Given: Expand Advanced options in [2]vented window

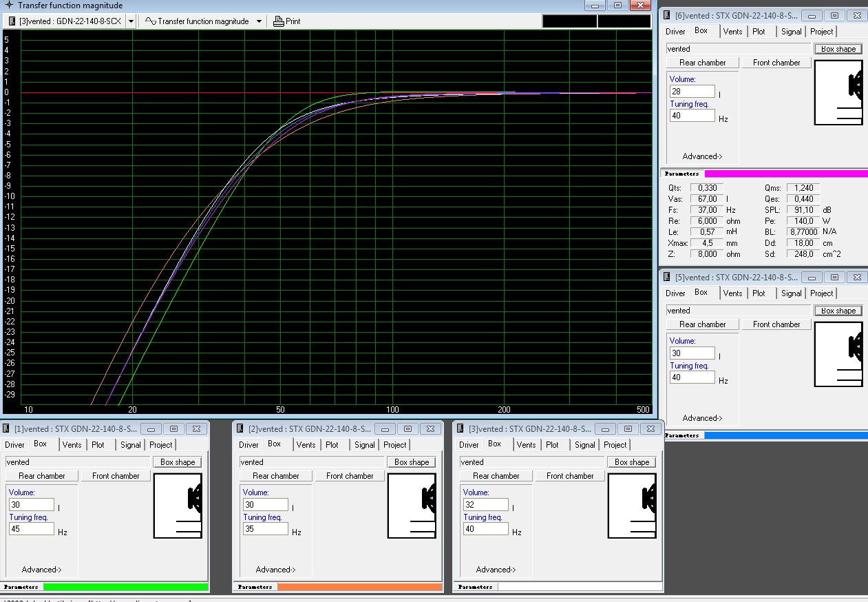Looking at the screenshot, I should [275, 570].
